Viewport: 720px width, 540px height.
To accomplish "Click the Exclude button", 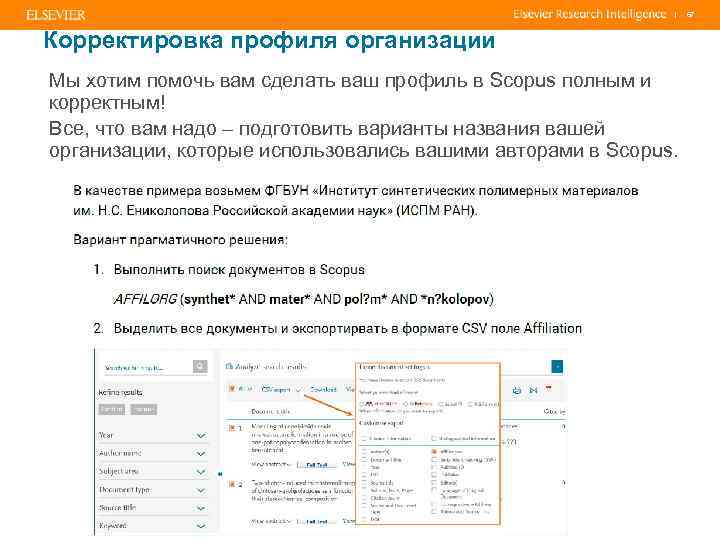I will pyautogui.click(x=144, y=409).
